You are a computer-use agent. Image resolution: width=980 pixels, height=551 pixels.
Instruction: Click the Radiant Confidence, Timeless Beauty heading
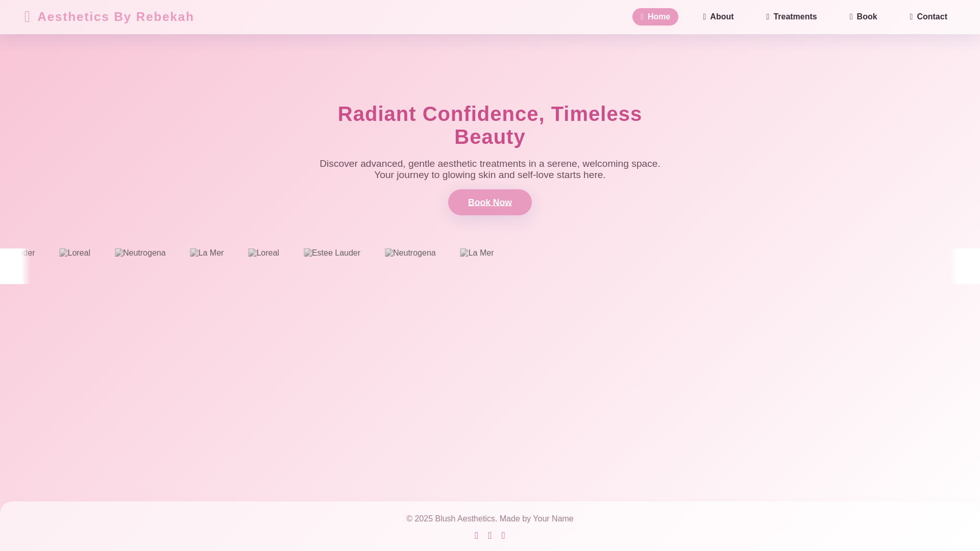pos(490,126)
